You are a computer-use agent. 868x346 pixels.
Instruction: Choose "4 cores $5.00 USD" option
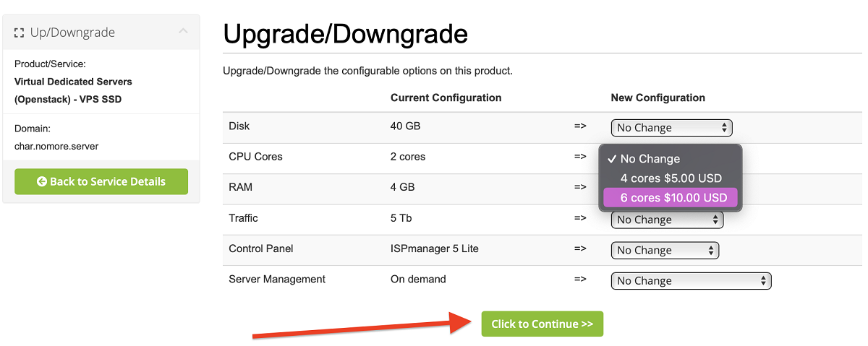tap(671, 178)
